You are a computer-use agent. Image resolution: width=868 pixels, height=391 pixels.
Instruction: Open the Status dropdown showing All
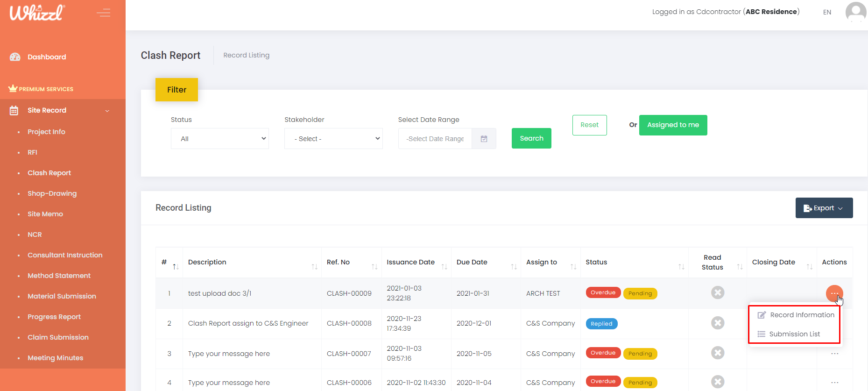(219, 139)
